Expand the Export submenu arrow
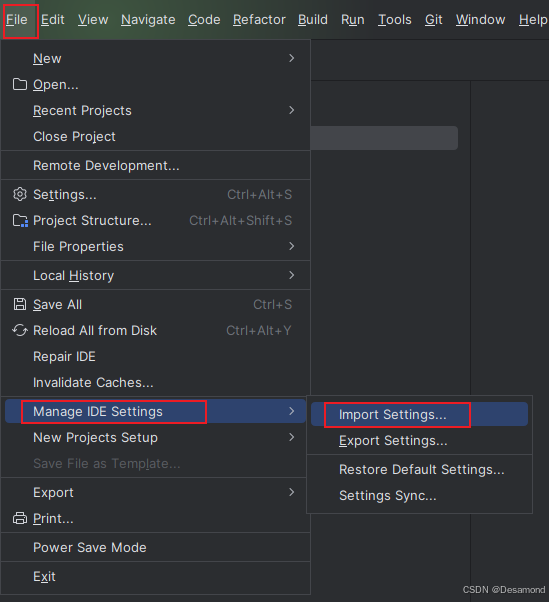 (x=291, y=492)
